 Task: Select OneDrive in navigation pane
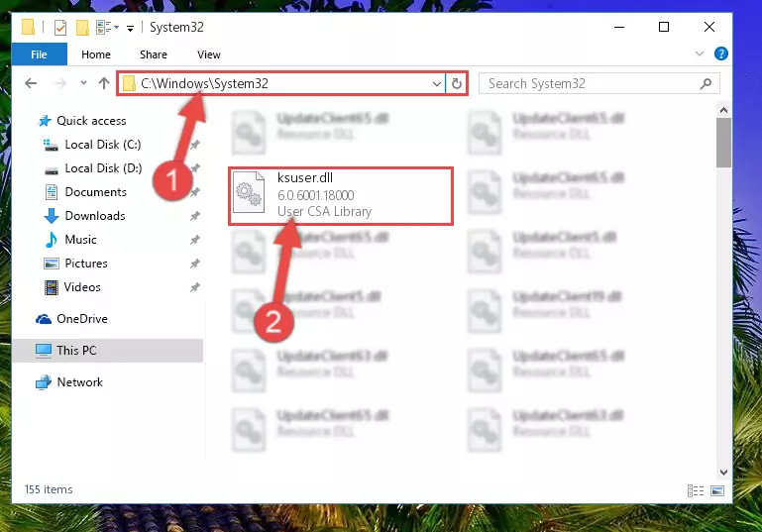pyautogui.click(x=82, y=319)
